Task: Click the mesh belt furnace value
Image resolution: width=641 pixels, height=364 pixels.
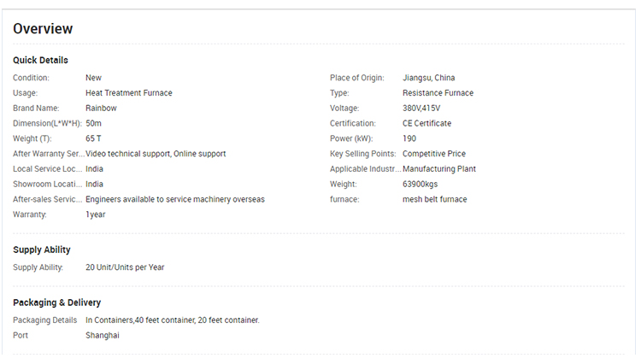Action: [435, 200]
